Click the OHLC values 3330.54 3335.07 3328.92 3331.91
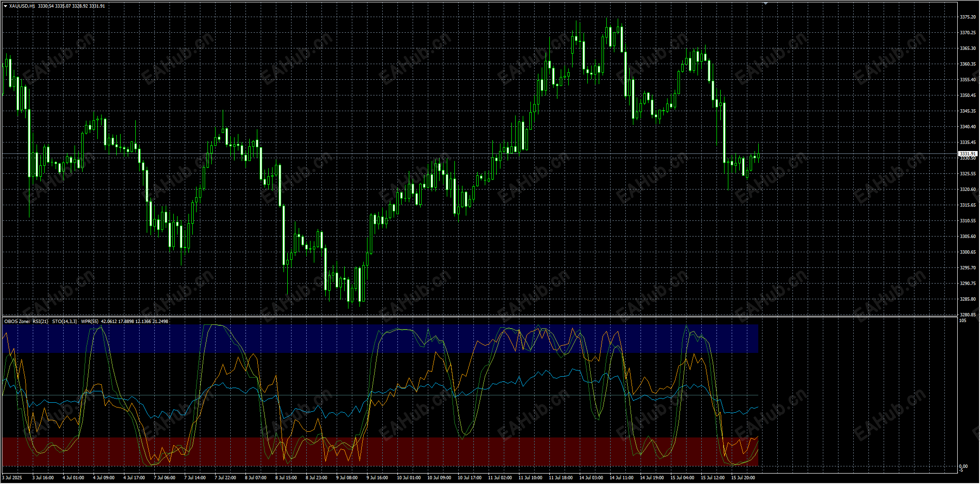Image resolution: width=980 pixels, height=484 pixels. 72,6
